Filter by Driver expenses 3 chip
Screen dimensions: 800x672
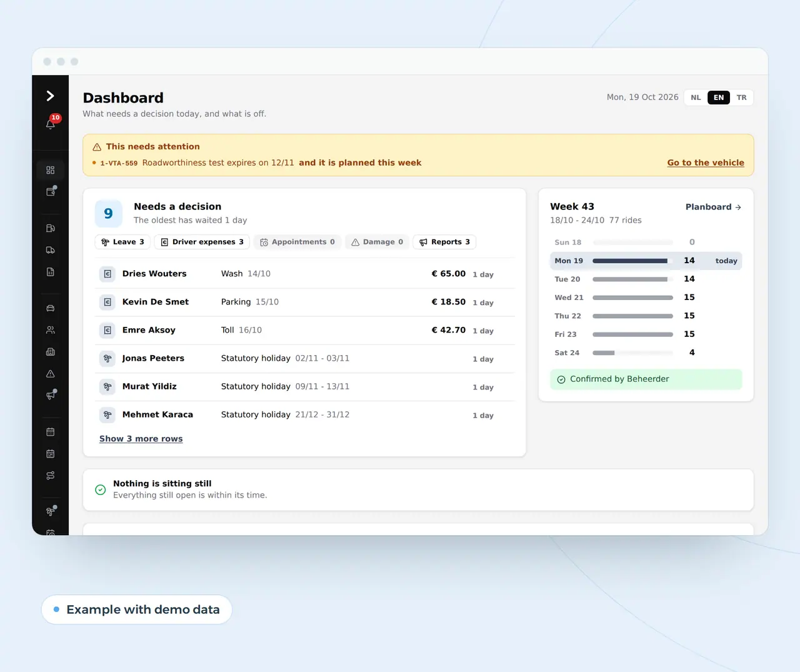click(x=202, y=242)
